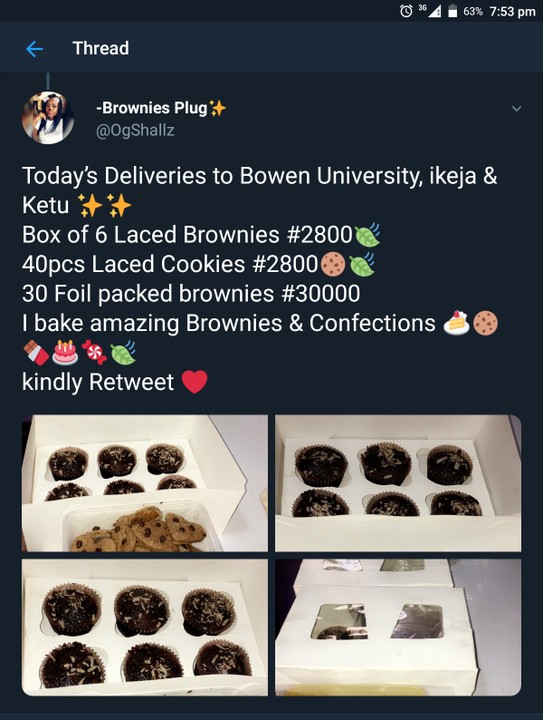Open photo of brownies with cookies tray
The width and height of the screenshot is (543, 720).
point(145,483)
